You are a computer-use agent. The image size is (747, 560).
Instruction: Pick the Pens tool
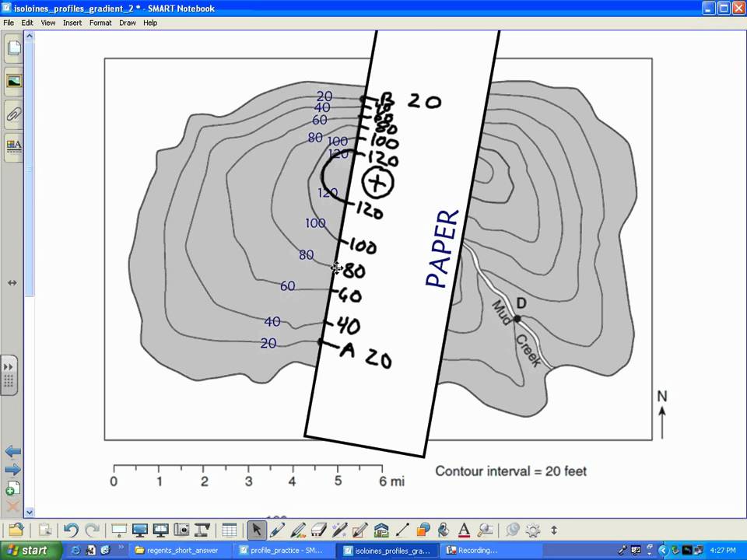point(277,530)
